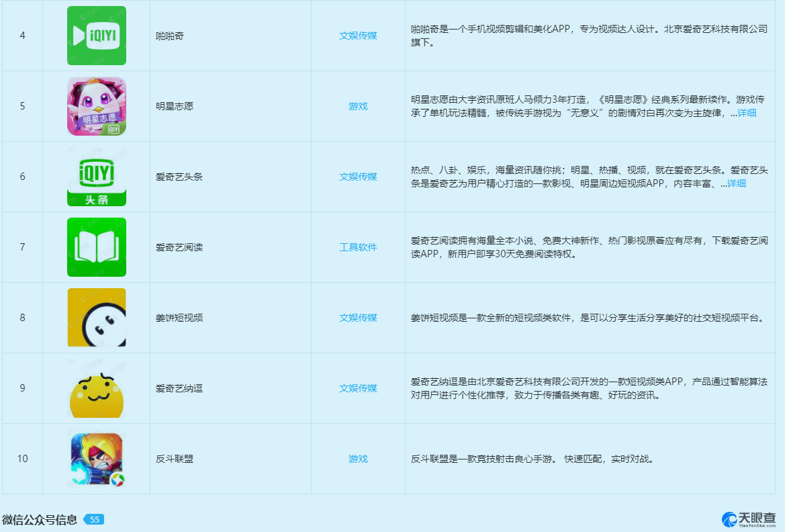Click the 爱奇艺阅读 product name
The image size is (785, 532).
tap(179, 247)
